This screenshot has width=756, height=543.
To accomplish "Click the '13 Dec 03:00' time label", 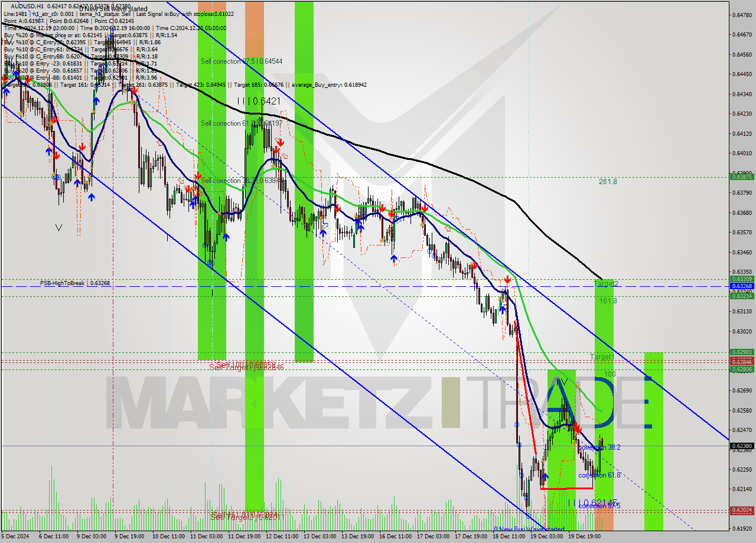I will point(320,537).
